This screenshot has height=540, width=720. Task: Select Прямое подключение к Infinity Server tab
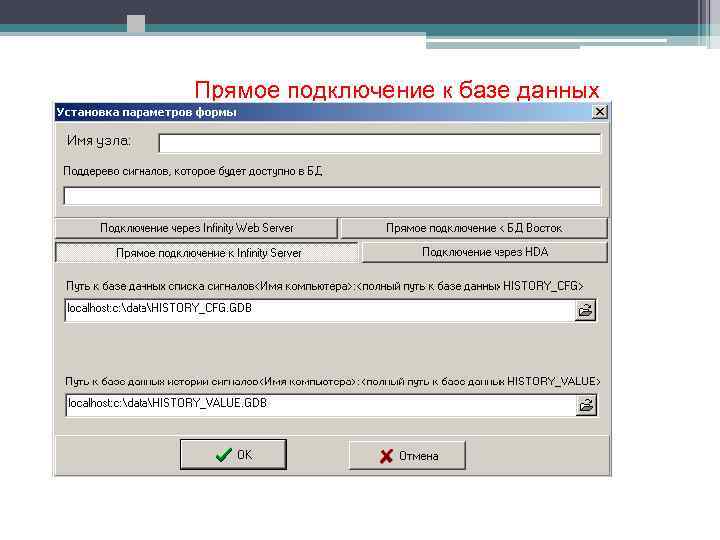point(207,253)
